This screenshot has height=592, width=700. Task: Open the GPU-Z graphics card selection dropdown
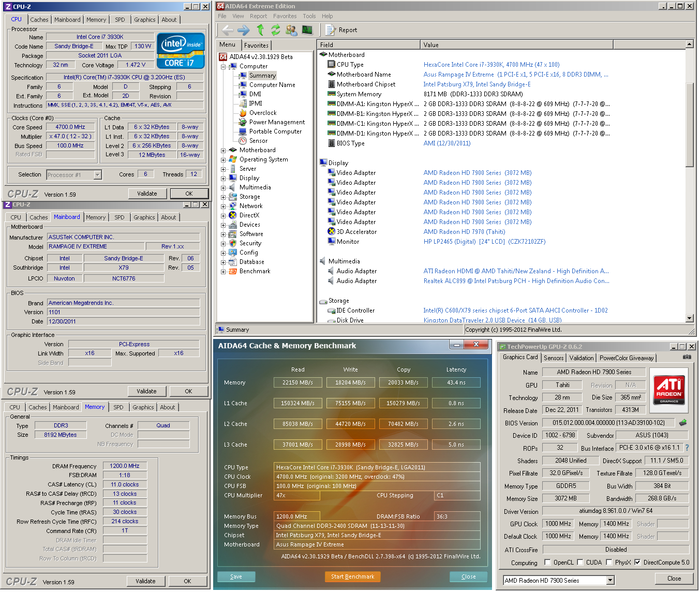[610, 581]
